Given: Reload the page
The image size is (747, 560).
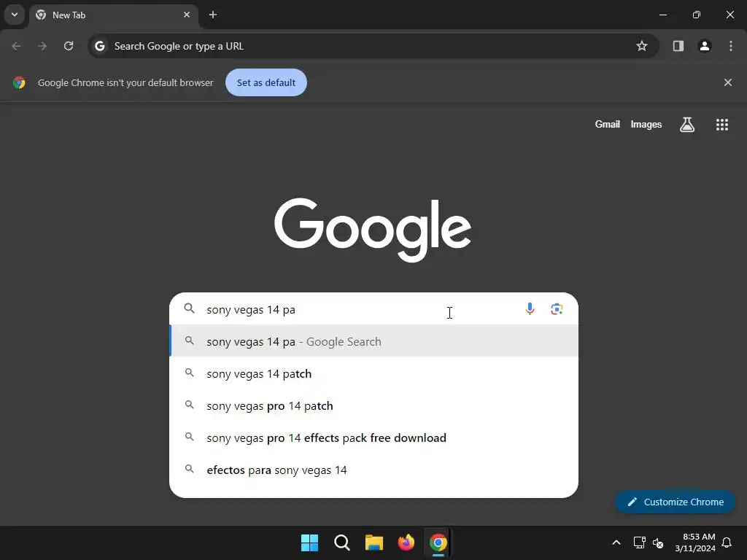Looking at the screenshot, I should pos(69,46).
